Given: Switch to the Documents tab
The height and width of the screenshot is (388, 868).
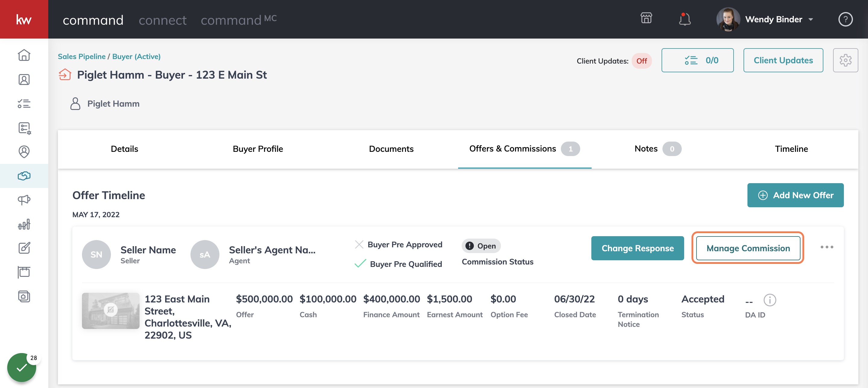Looking at the screenshot, I should [391, 149].
